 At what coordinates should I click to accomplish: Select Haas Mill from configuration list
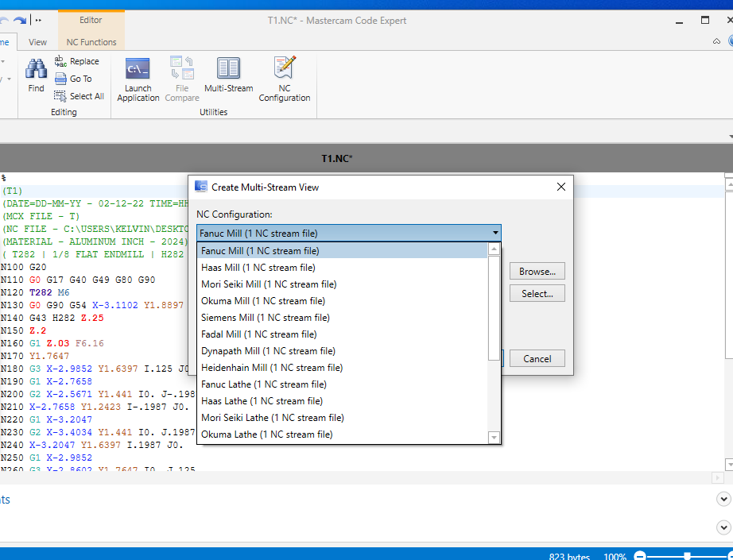coord(258,268)
